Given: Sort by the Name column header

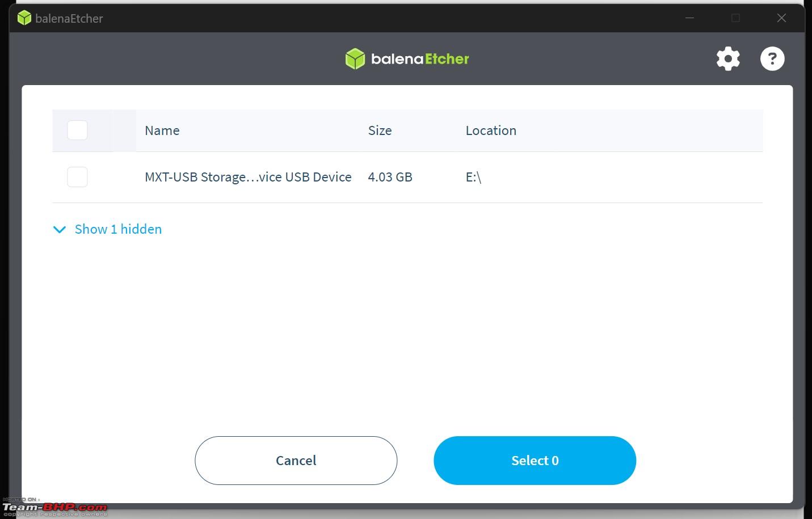Looking at the screenshot, I should (x=162, y=130).
